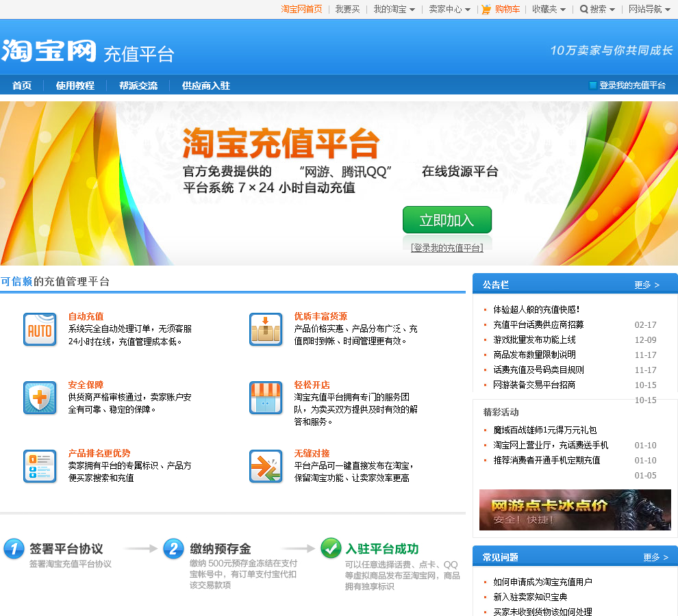Click the 产品排名更优势 heading text
The image size is (678, 616).
click(99, 453)
